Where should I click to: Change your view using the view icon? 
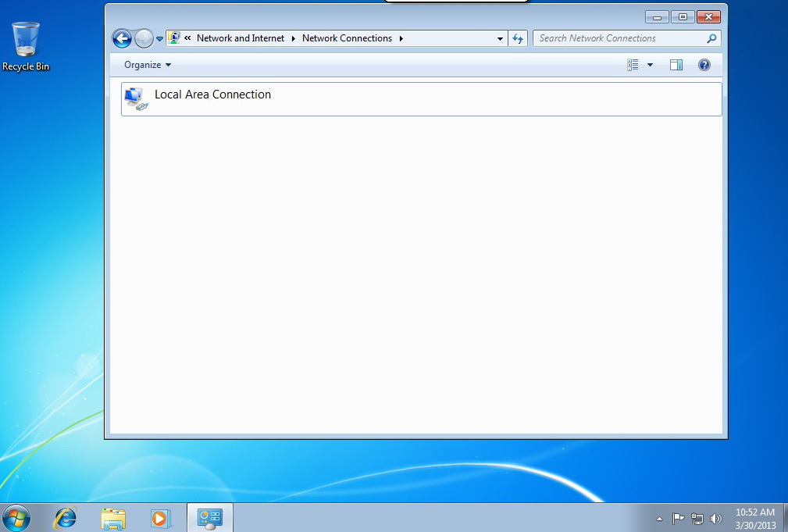click(633, 65)
